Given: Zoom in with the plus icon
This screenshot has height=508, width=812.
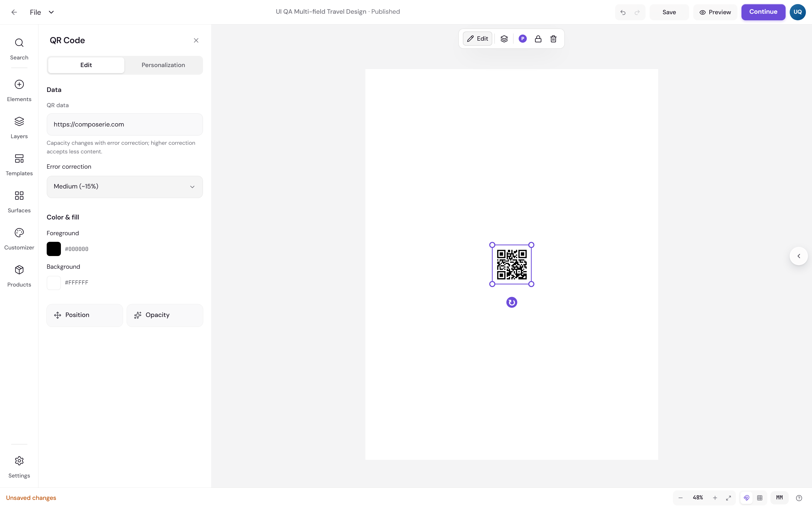Looking at the screenshot, I should click(x=715, y=498).
